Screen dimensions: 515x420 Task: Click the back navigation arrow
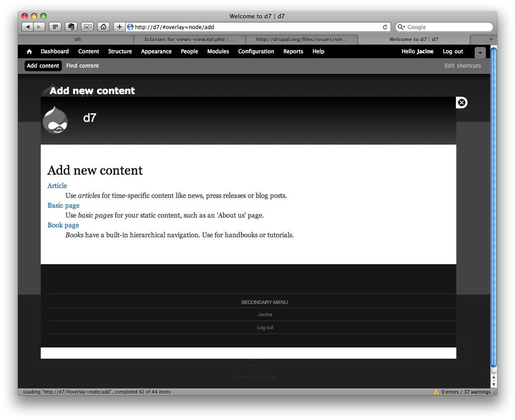tap(27, 27)
